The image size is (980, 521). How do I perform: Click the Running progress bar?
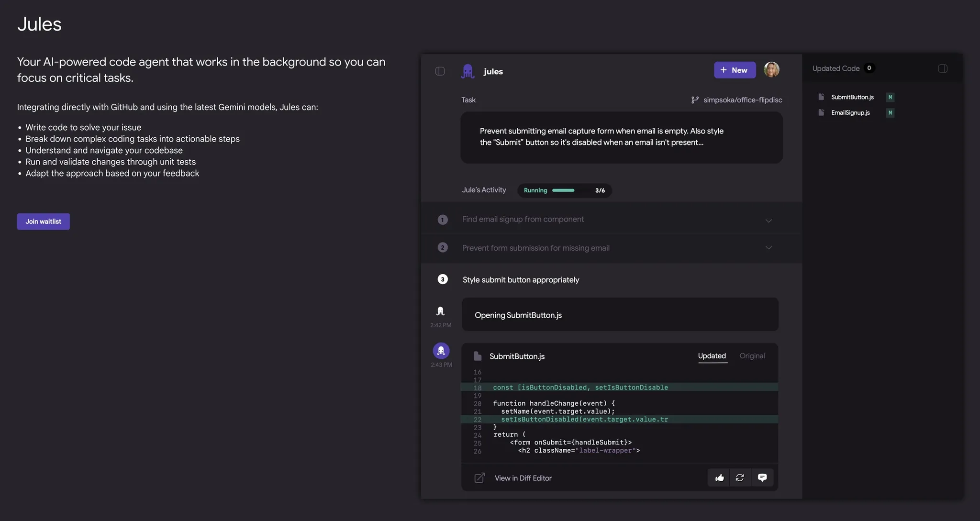[x=564, y=190]
